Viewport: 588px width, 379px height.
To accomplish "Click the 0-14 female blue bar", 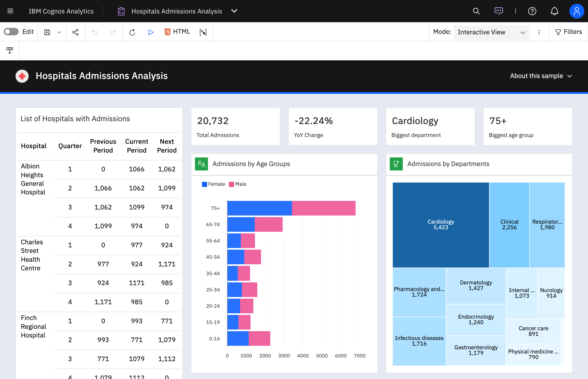I will [x=238, y=339].
